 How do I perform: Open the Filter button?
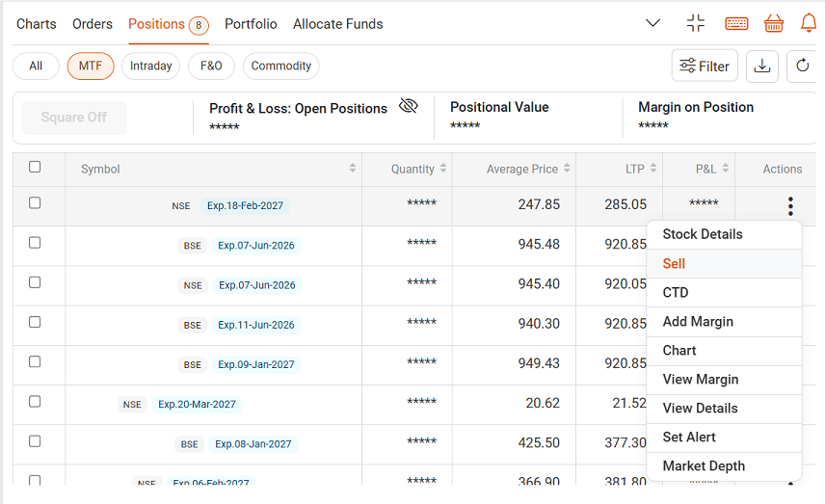pos(705,66)
